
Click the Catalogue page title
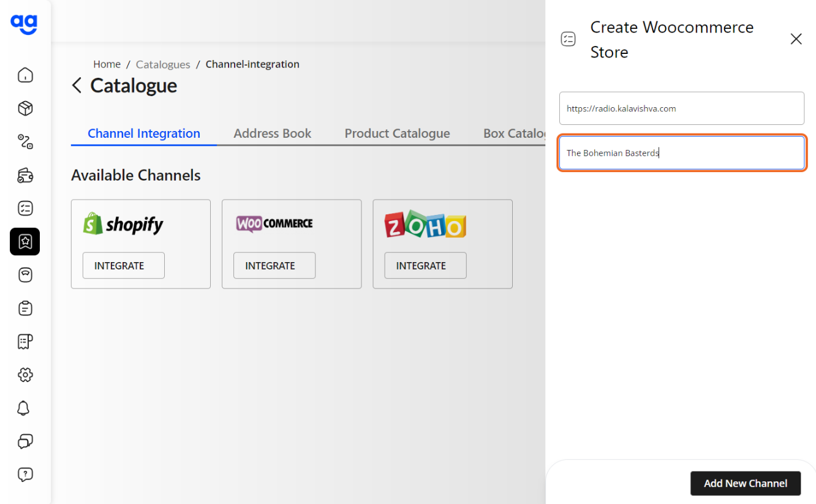pos(134,86)
